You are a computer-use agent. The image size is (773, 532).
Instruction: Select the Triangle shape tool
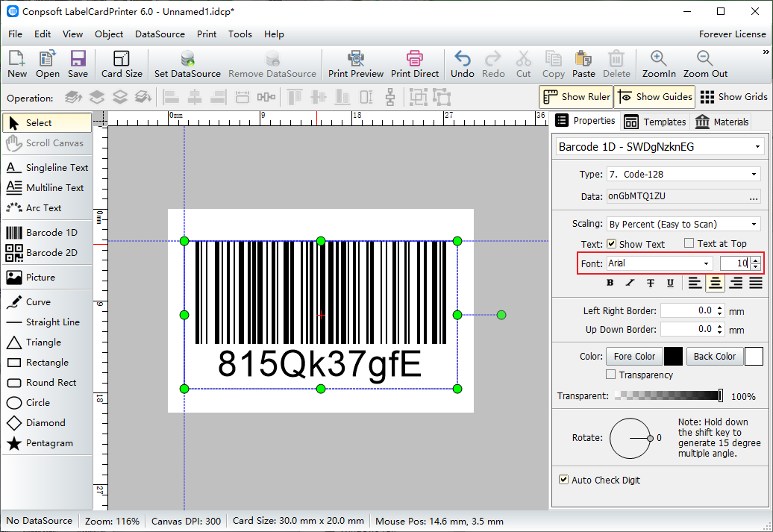pos(47,342)
